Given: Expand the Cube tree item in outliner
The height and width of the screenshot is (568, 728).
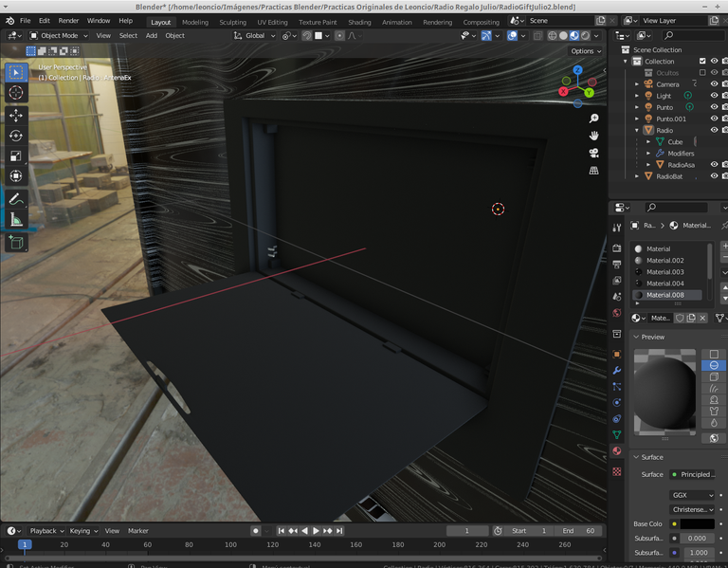Looking at the screenshot, I should [x=648, y=141].
